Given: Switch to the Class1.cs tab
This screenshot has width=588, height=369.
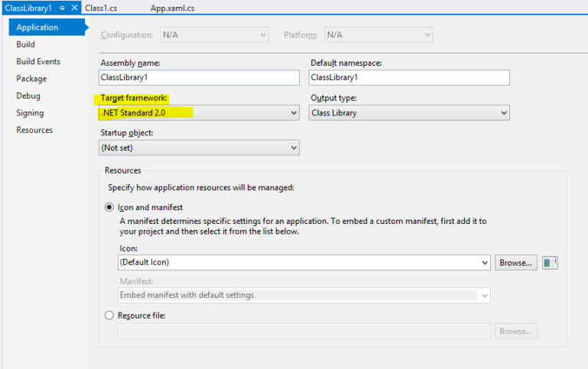Looking at the screenshot, I should [101, 8].
